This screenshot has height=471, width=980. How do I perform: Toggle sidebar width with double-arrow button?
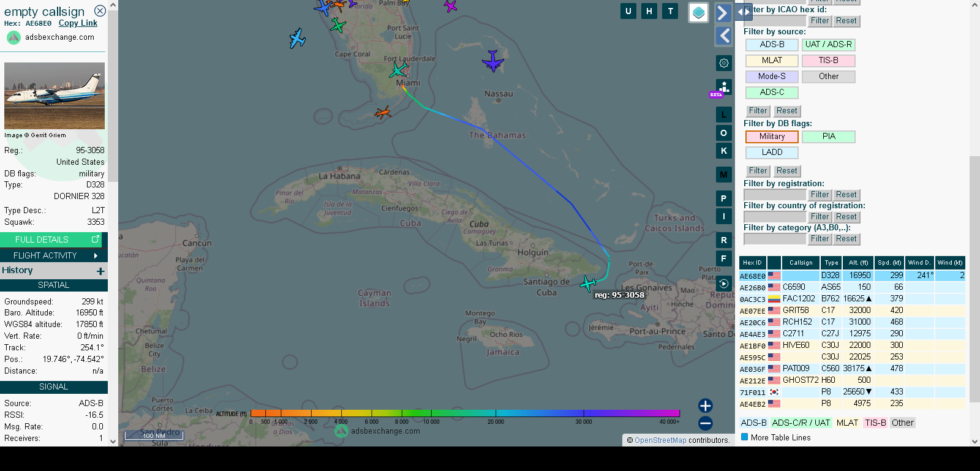pyautogui.click(x=744, y=12)
